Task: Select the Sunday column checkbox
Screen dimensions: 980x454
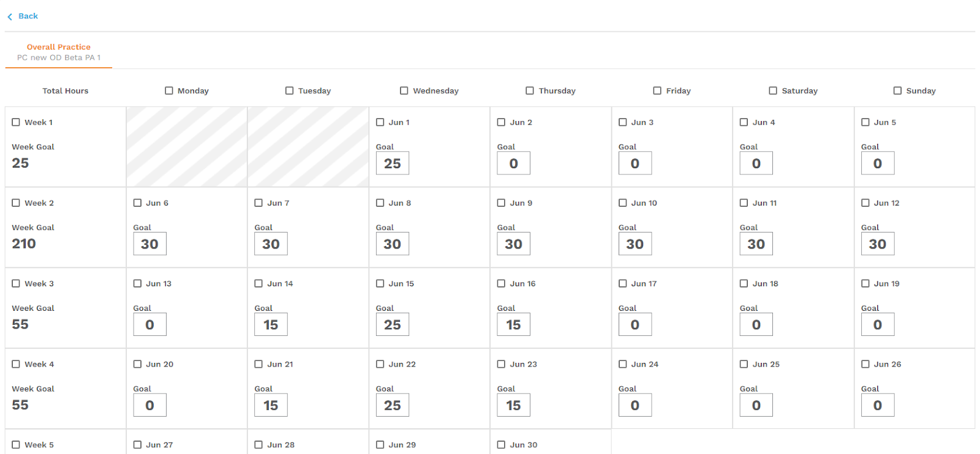Action: pos(897,91)
